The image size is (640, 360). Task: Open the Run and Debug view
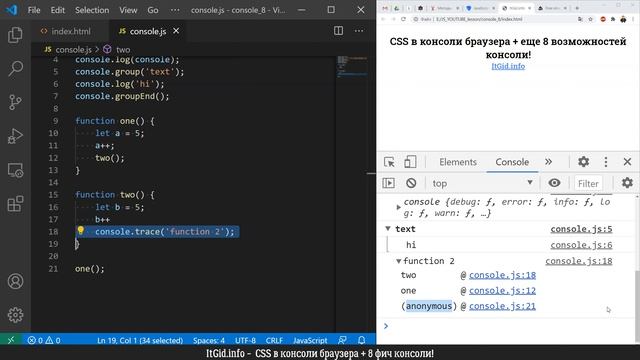[15, 136]
